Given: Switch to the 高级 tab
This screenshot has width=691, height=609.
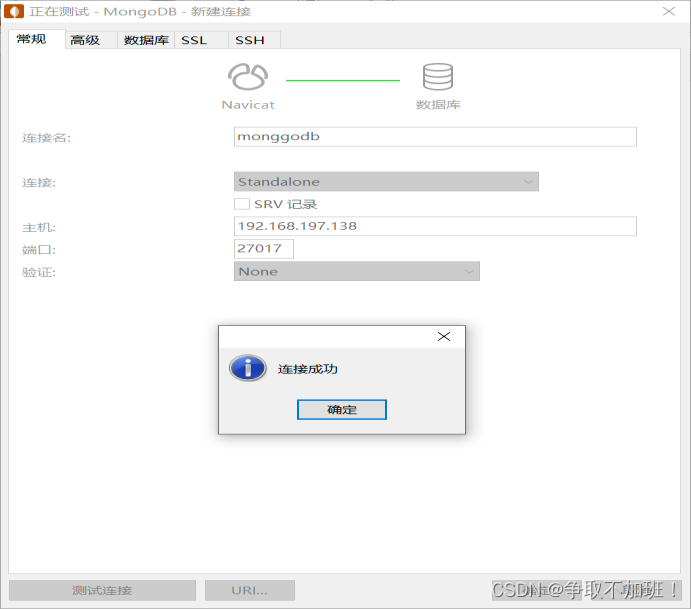Looking at the screenshot, I should [x=91, y=40].
